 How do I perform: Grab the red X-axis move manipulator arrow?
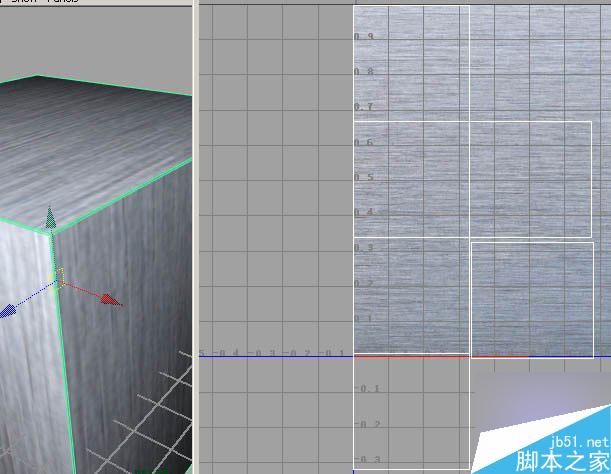coord(110,299)
